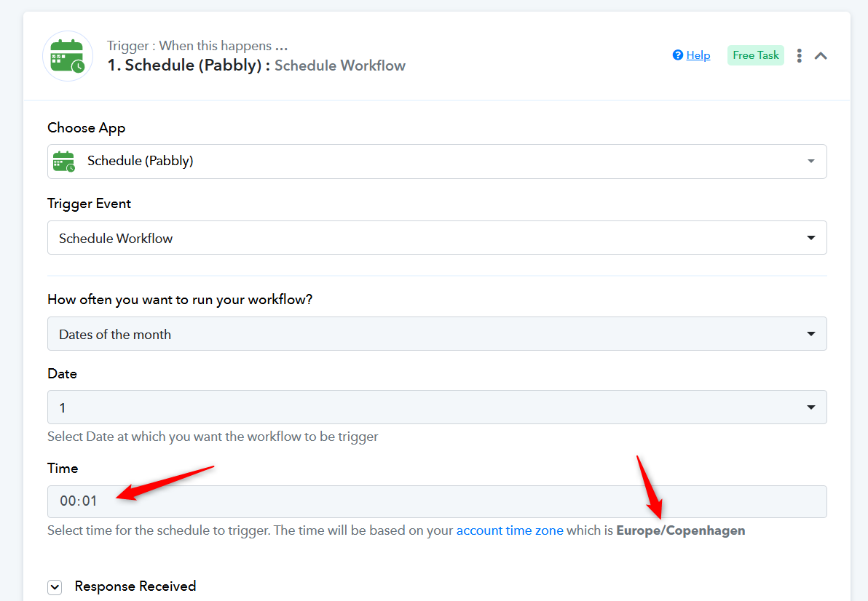The height and width of the screenshot is (601, 868).
Task: Collapse the trigger step with the up chevron
Action: 821,56
